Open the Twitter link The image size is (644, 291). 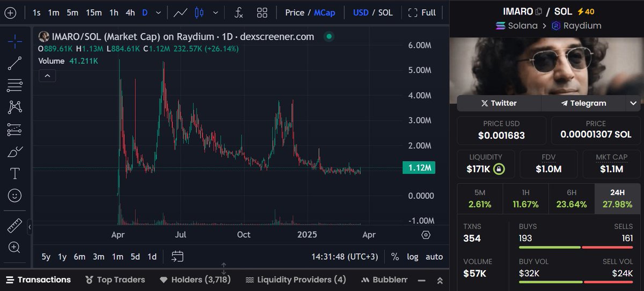(x=499, y=103)
